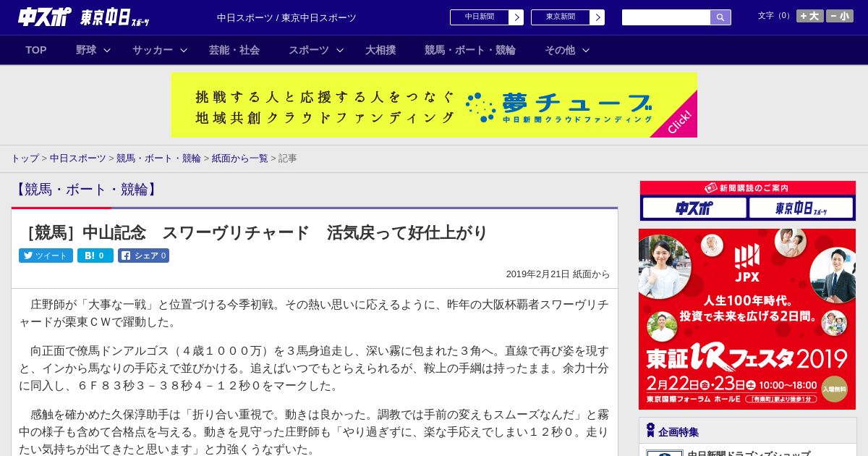Open the 中日新聞 link button
The height and width of the screenshot is (456, 868).
pyautogui.click(x=479, y=17)
